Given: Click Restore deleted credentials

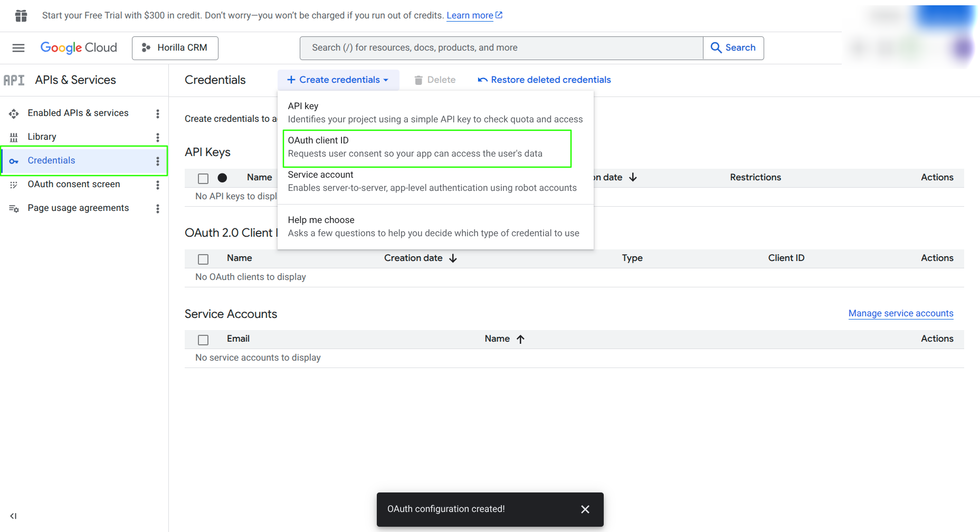Looking at the screenshot, I should (544, 80).
